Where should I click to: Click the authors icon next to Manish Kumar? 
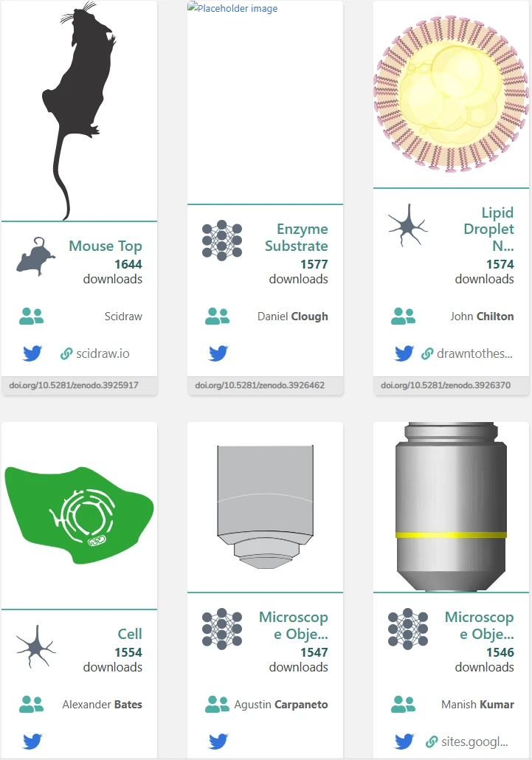403,704
